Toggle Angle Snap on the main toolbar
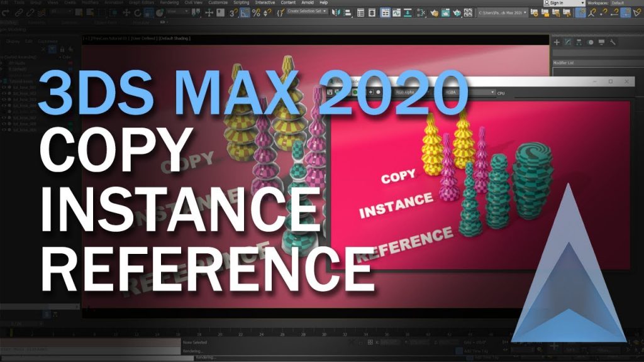Viewport: 644px width, 362px height. (245, 14)
